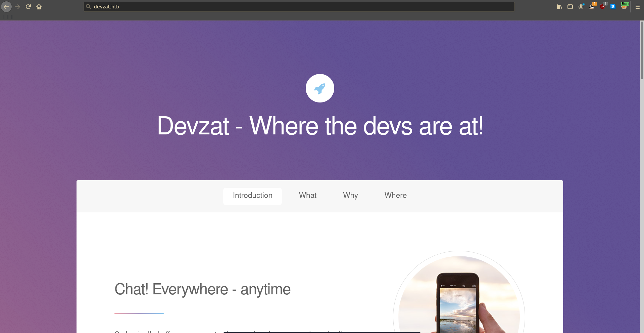Click the blue S extension icon
Image resolution: width=644 pixels, height=333 pixels.
(x=613, y=7)
